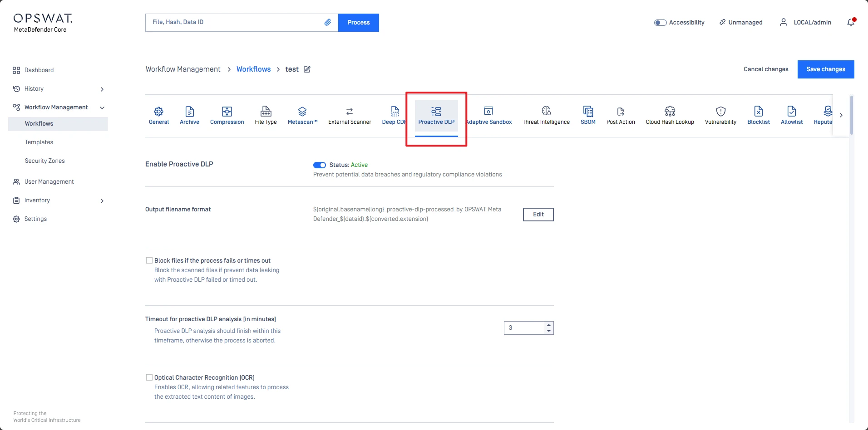Click the Inventory clipboard icon
868x430 pixels.
coord(16,200)
